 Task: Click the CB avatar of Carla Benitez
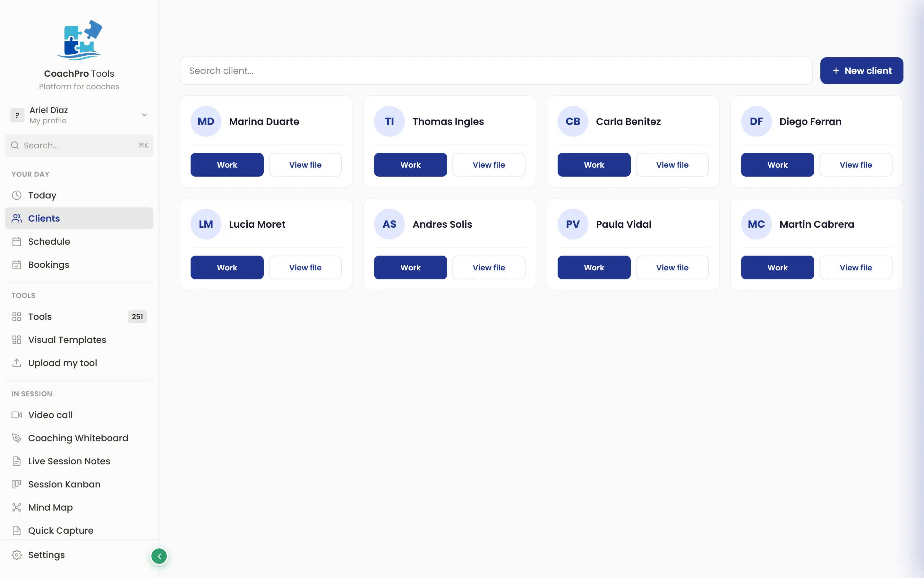tap(573, 122)
